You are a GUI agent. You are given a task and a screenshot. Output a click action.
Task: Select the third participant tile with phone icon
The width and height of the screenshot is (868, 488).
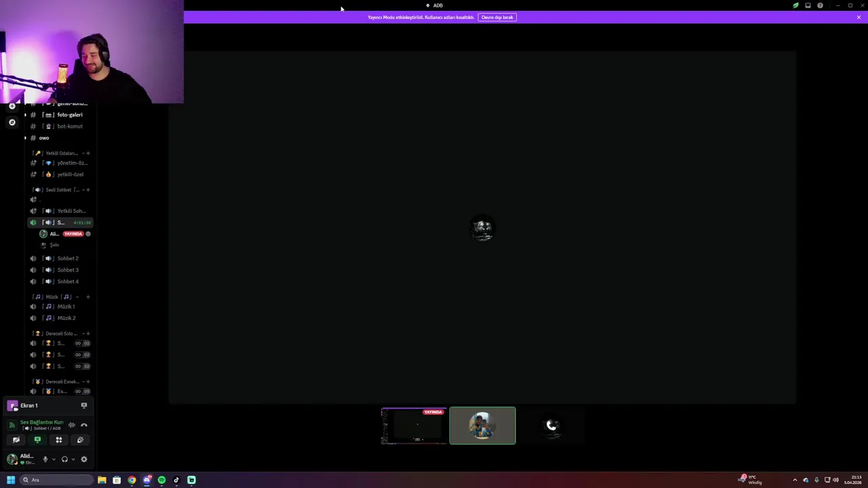551,426
